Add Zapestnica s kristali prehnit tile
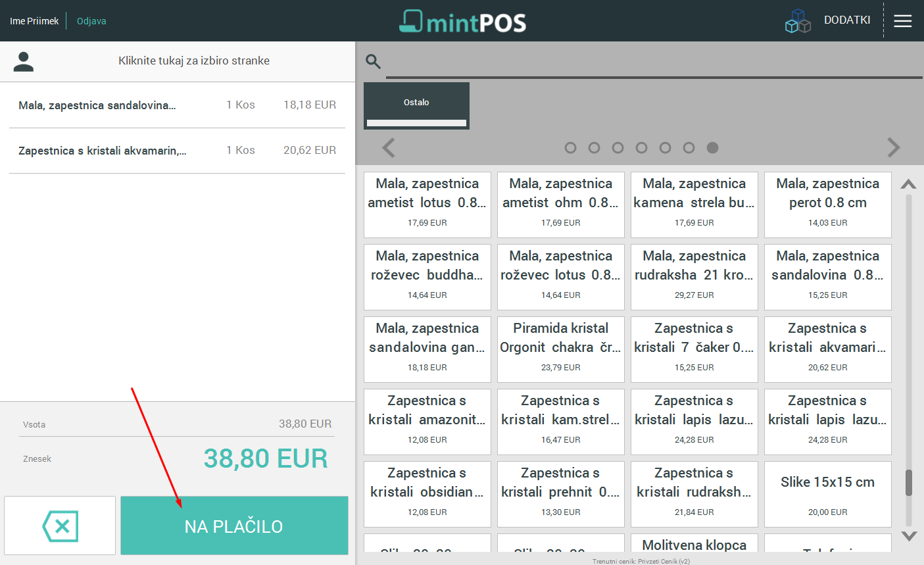Viewport: 924px width, 565px height. point(561,494)
